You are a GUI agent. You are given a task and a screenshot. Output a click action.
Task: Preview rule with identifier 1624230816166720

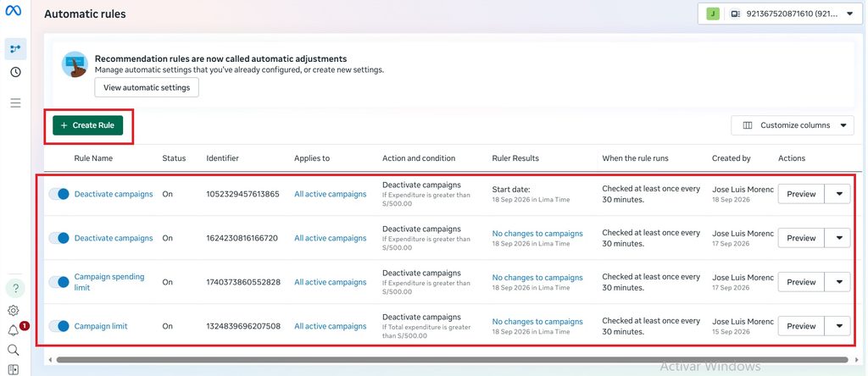click(x=801, y=238)
